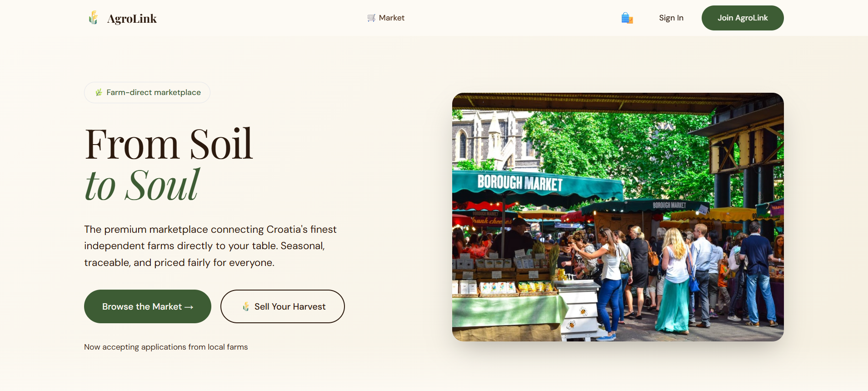Open the Borough Market hero photo
Viewport: 868px width, 391px height.
click(618, 217)
